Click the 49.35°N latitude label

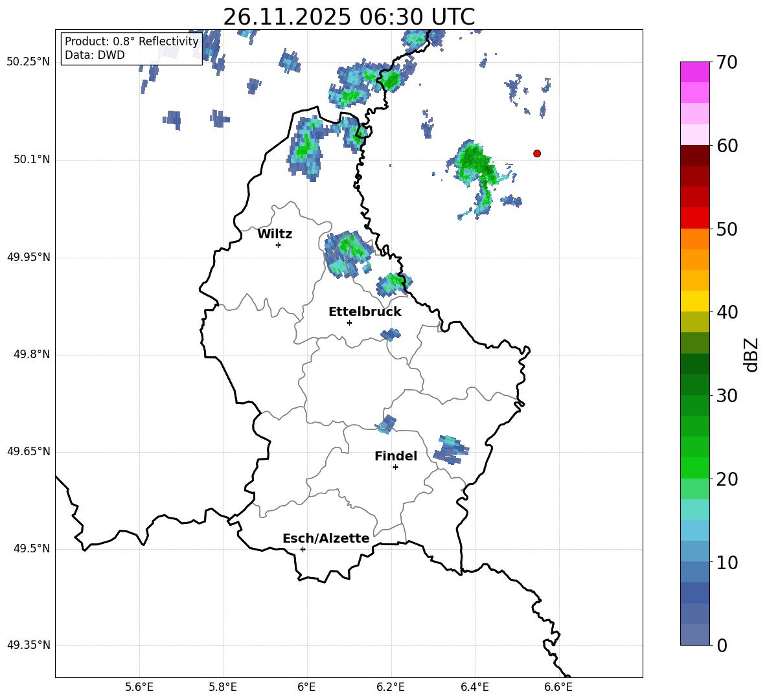(x=29, y=645)
